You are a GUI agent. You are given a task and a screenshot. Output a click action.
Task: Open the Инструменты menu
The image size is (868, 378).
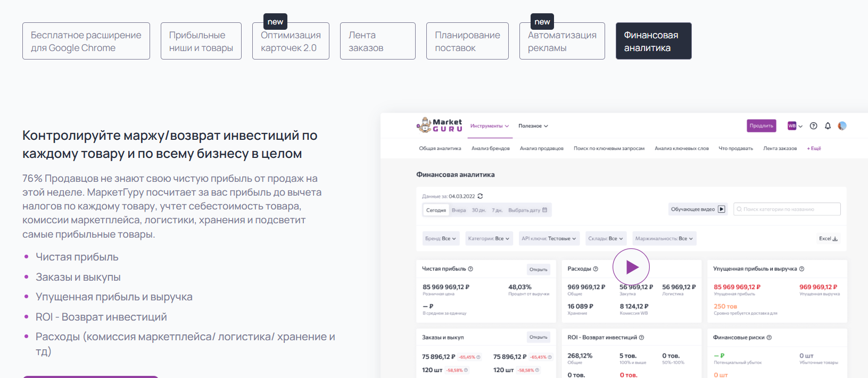point(489,126)
